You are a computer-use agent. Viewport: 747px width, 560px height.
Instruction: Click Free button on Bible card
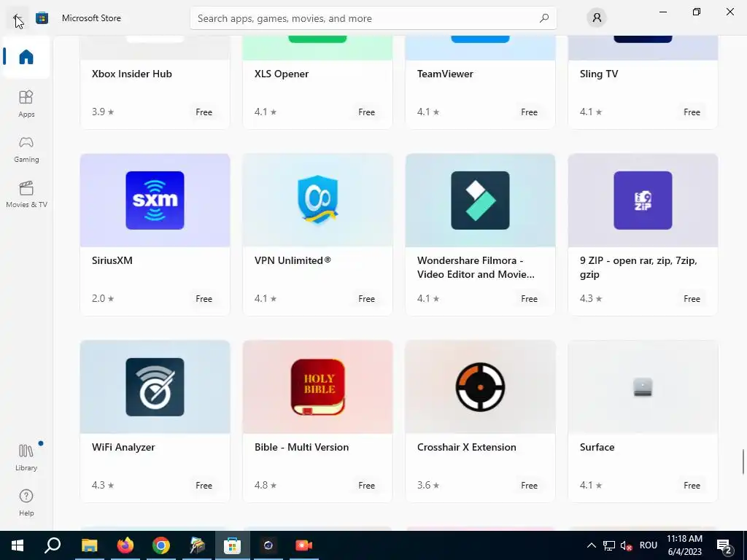point(366,485)
